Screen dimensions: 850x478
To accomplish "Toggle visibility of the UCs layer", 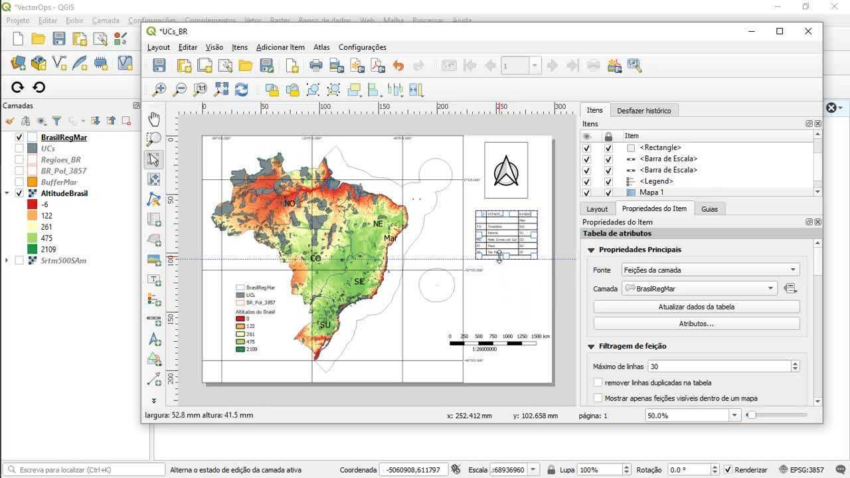I will [x=19, y=148].
